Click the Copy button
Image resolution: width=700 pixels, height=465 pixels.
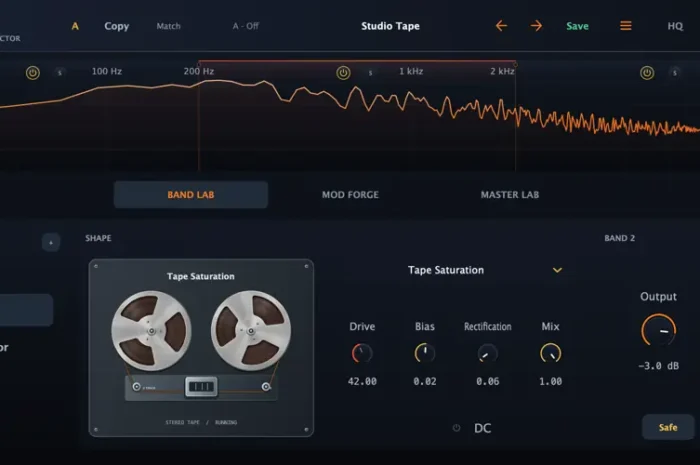tap(117, 26)
